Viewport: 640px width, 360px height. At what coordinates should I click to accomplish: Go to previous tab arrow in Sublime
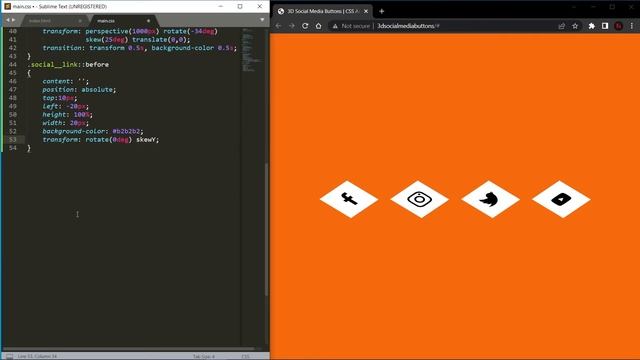(7, 20)
